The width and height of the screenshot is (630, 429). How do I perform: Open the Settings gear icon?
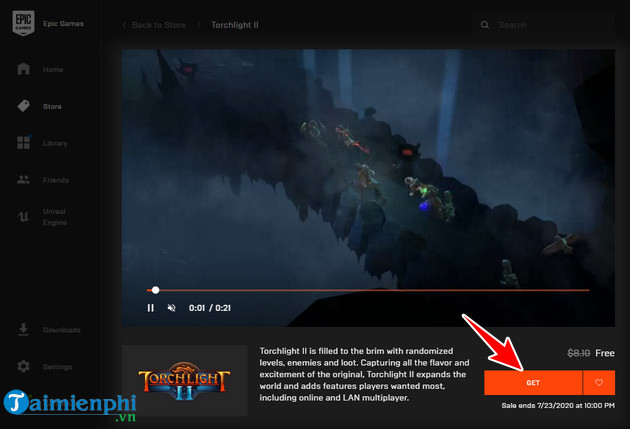[23, 366]
